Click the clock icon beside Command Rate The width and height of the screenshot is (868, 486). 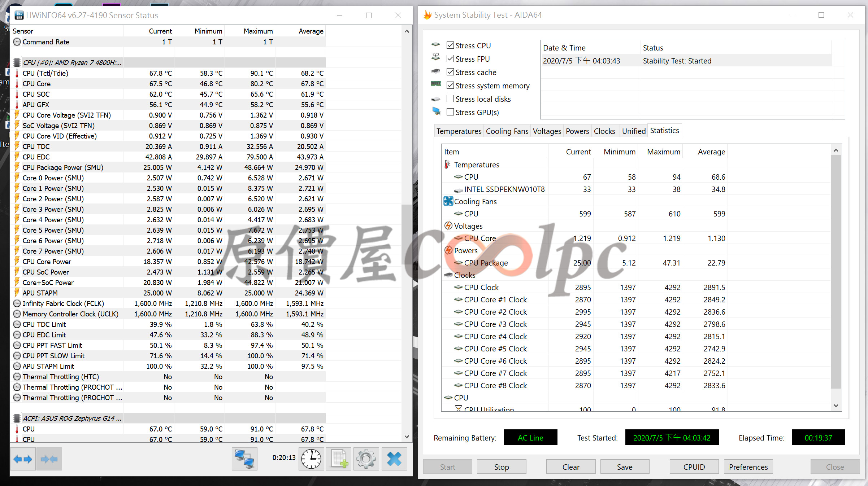[x=17, y=42]
